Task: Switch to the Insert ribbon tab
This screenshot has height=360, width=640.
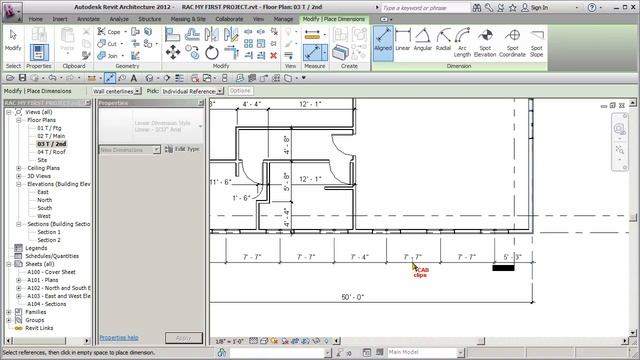Action: coord(60,19)
